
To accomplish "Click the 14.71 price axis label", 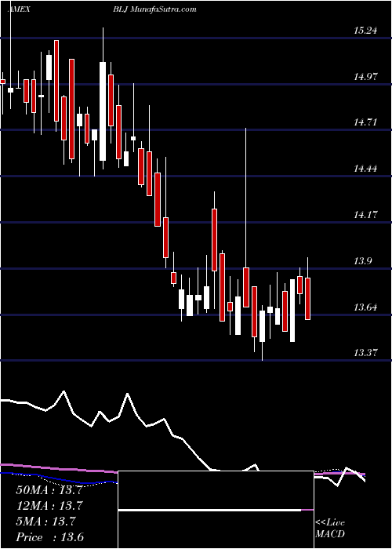I will [x=366, y=122].
